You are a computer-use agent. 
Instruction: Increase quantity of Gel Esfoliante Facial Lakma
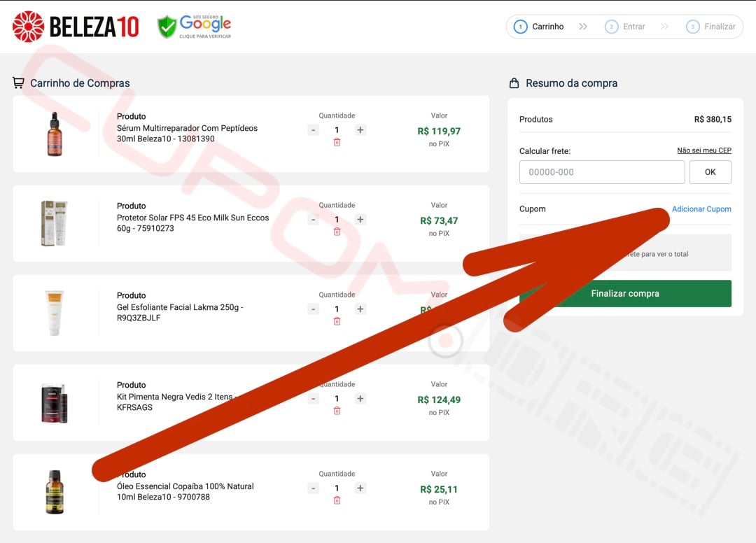pyautogui.click(x=360, y=309)
